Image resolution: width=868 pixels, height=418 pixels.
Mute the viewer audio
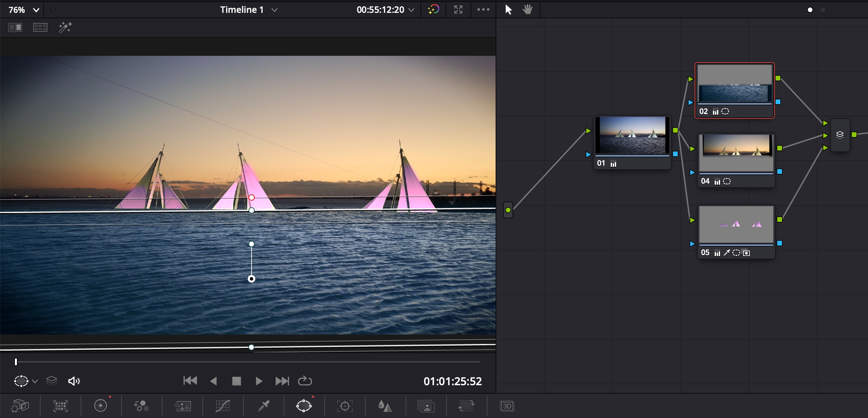click(74, 381)
